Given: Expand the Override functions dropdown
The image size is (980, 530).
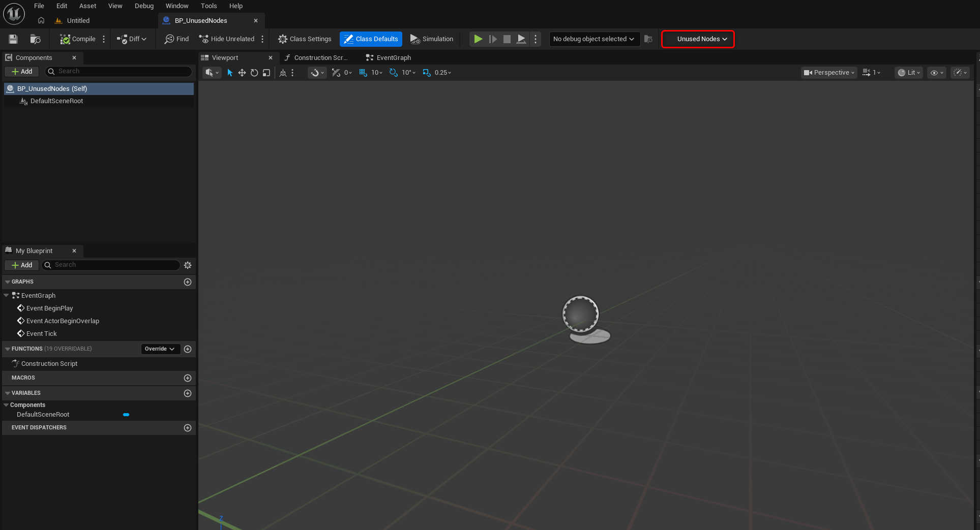Looking at the screenshot, I should pyautogui.click(x=160, y=349).
